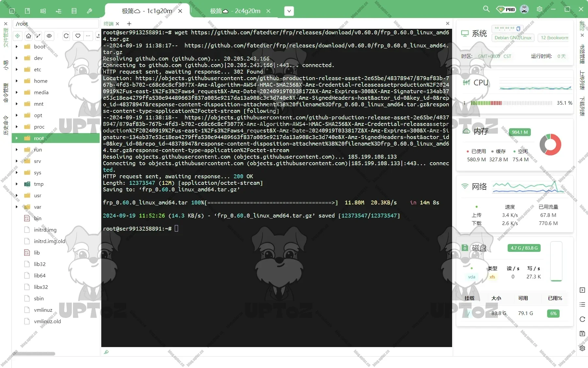Screen dimensions: 588x368
Task: Expand the home folder
Action: pyautogui.click(x=17, y=81)
